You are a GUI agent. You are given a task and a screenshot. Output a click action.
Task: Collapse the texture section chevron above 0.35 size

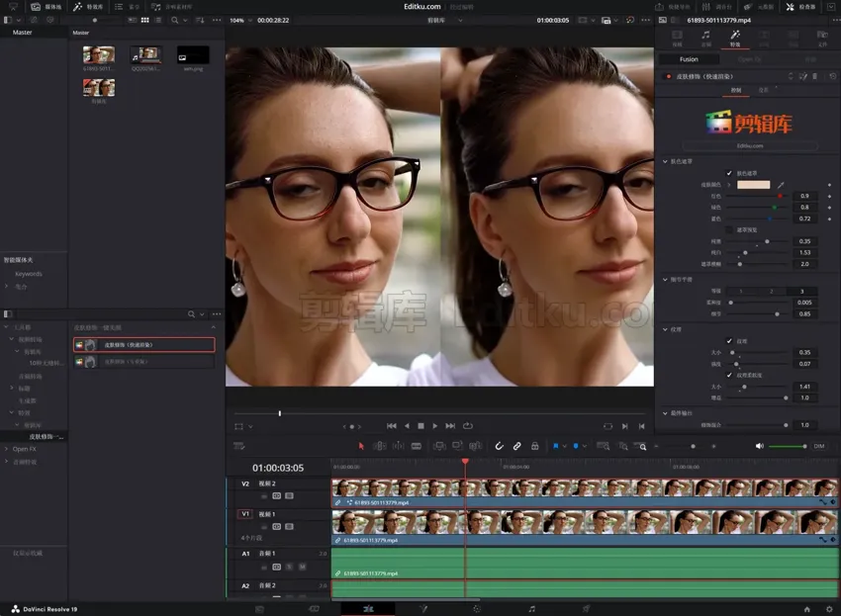point(665,329)
